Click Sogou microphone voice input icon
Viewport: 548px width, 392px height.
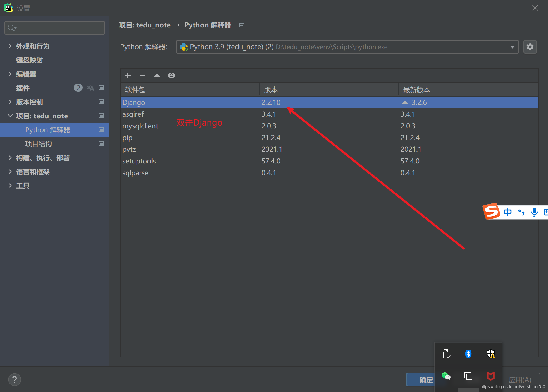coord(534,212)
